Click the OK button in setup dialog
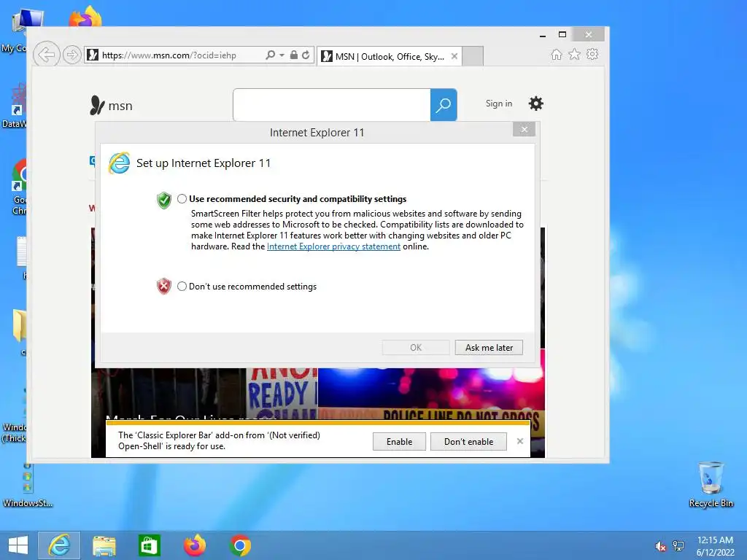The width and height of the screenshot is (747, 560). pyautogui.click(x=416, y=348)
